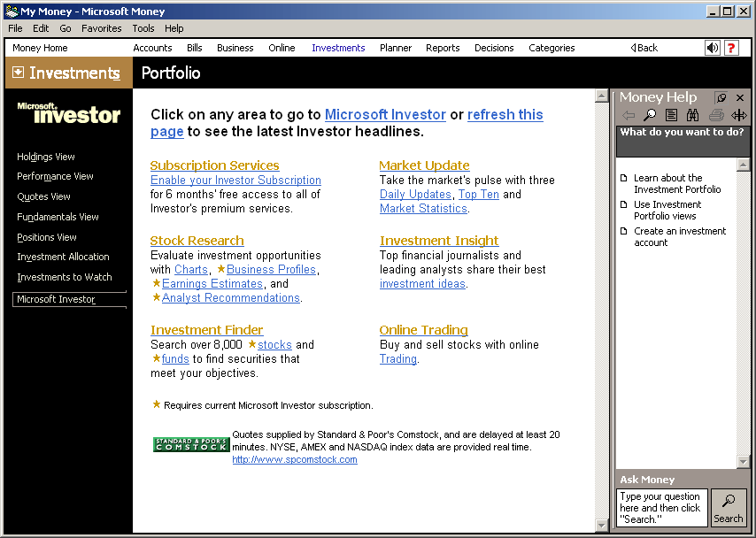756x538 pixels.
Task: Click the binoculars find icon in Money Help
Action: click(693, 115)
